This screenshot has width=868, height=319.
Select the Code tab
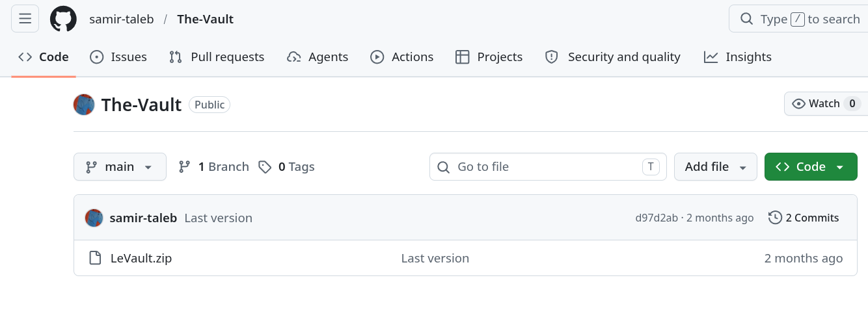(x=44, y=57)
